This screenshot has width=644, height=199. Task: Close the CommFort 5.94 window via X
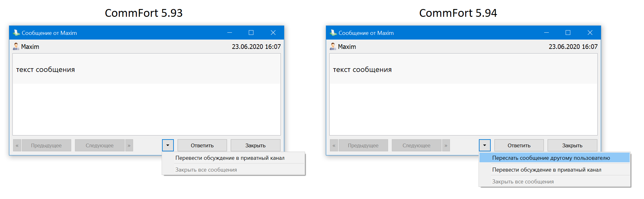click(590, 33)
